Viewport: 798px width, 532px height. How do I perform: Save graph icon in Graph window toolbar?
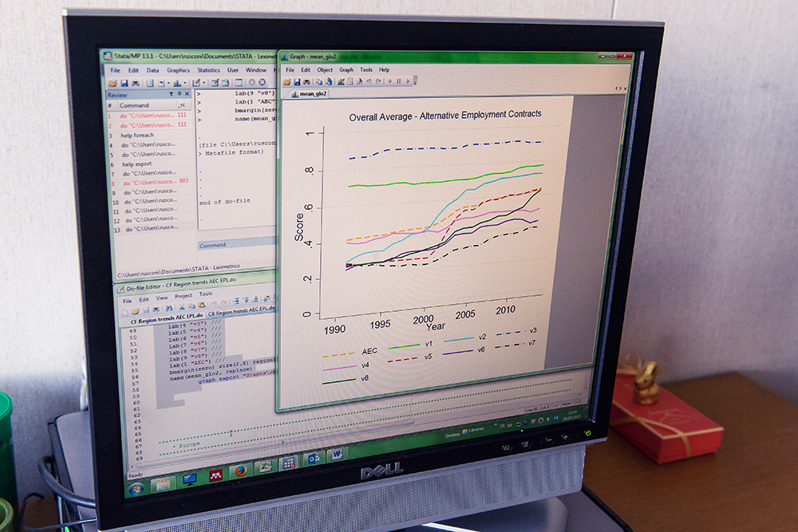(297, 82)
